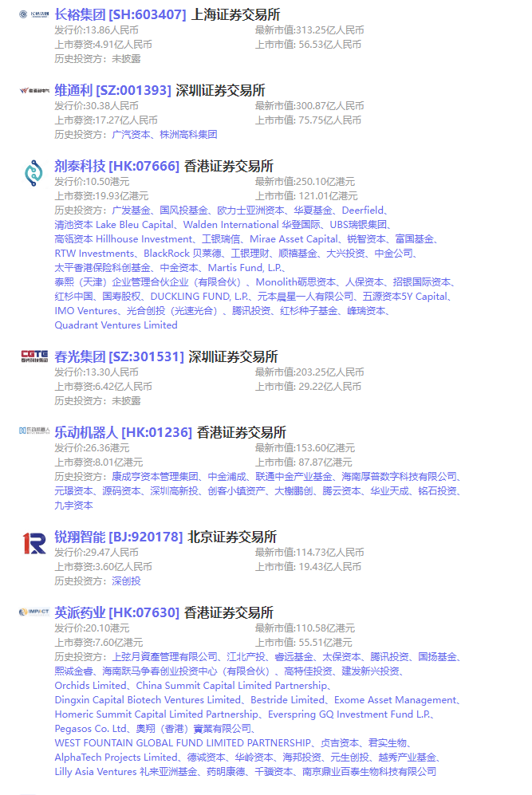Click investor link Exome Asset Management
The height and width of the screenshot is (795, 532).
[x=396, y=699]
